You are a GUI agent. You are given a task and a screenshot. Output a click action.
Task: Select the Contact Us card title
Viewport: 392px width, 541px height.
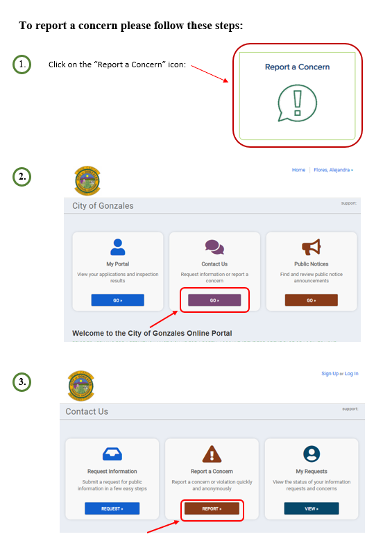click(x=214, y=264)
